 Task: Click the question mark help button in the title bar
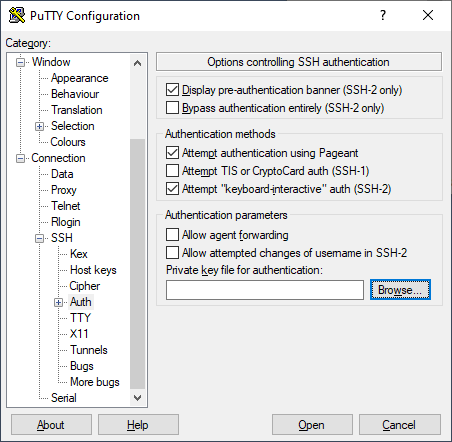coord(383,15)
